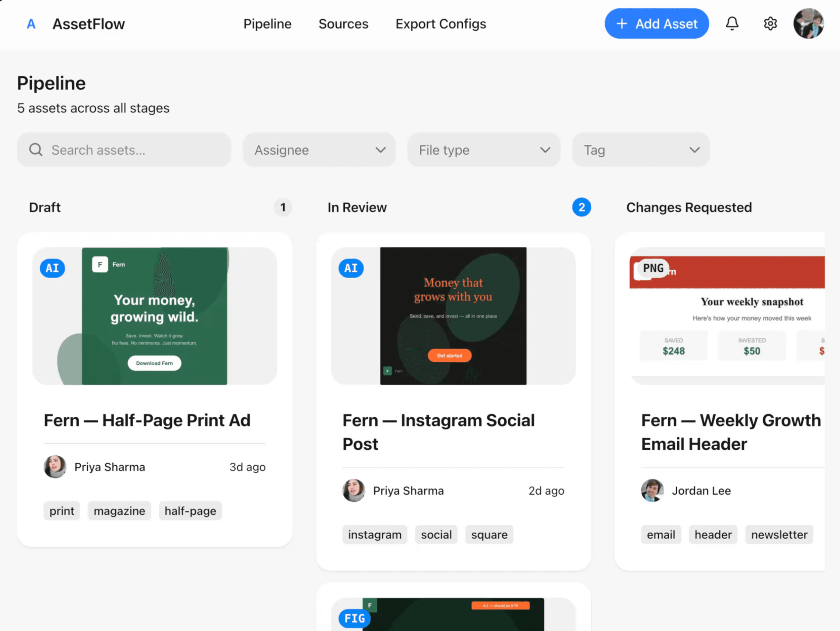Click the In Review column header
This screenshot has width=840, height=631.
tap(357, 207)
